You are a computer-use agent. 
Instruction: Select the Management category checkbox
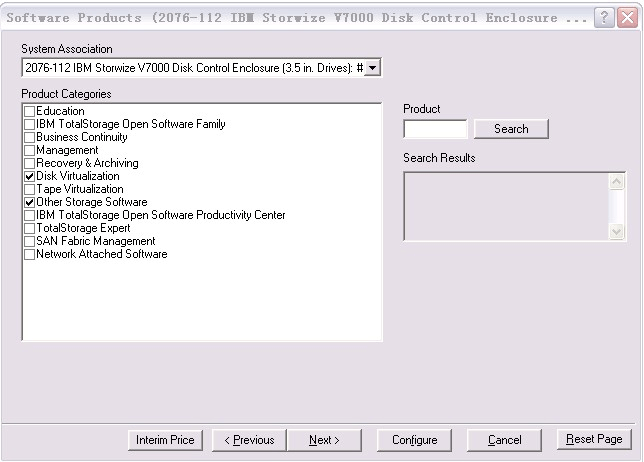point(29,150)
